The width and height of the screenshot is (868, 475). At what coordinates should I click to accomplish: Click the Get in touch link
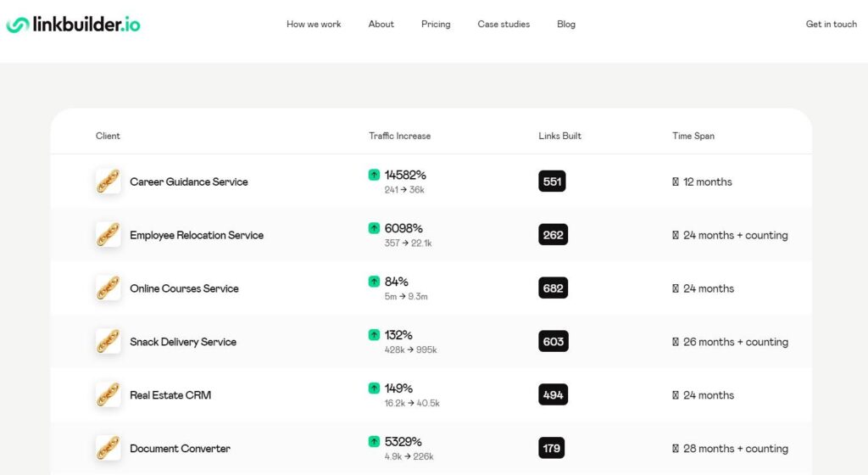pyautogui.click(x=832, y=25)
